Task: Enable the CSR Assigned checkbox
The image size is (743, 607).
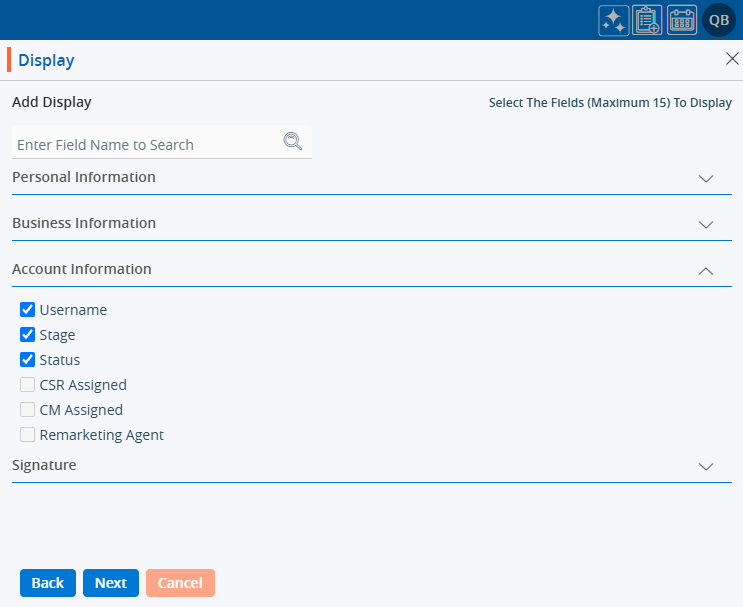Action: pos(28,385)
